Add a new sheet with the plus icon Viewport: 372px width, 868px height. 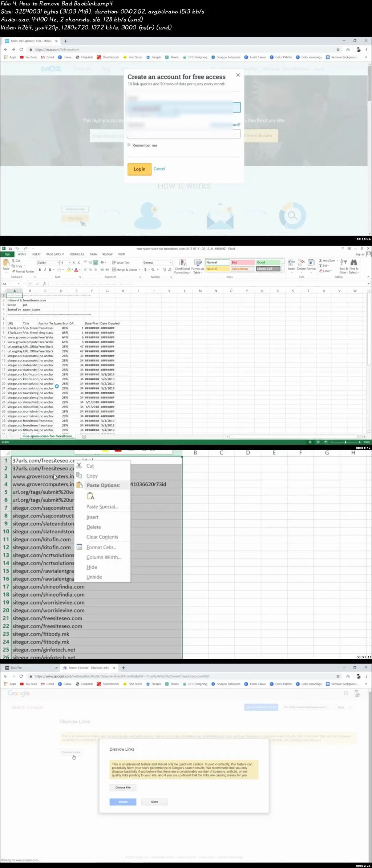[x=84, y=437]
